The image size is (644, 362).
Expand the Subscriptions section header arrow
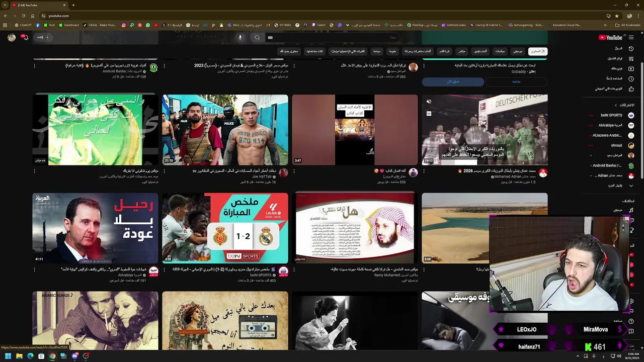point(616,105)
